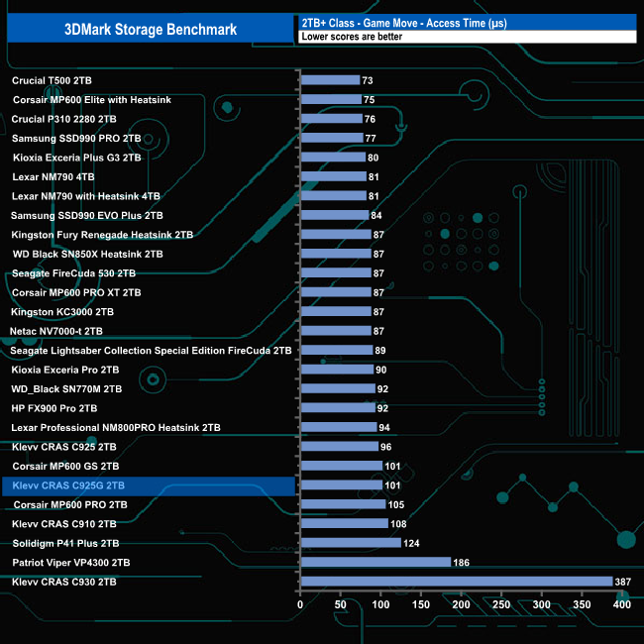Click highlighted 'Klevv CRAS C925G 2TB' row

tap(149, 486)
